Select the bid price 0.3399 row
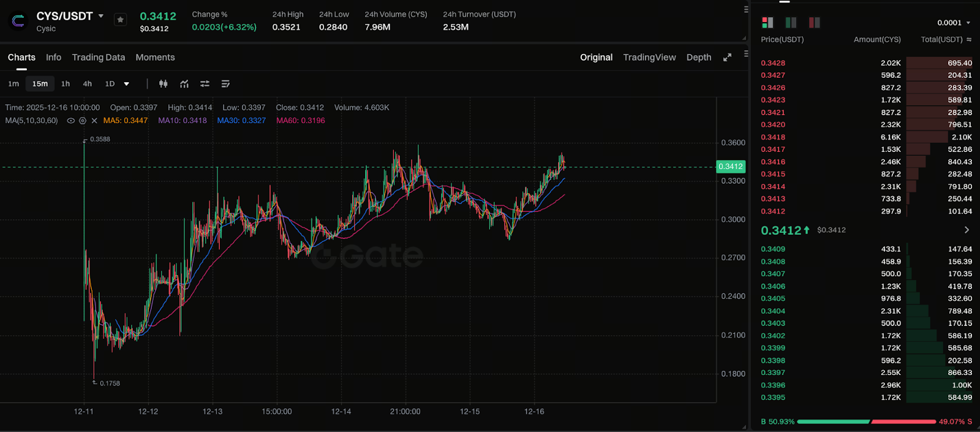 866,348
